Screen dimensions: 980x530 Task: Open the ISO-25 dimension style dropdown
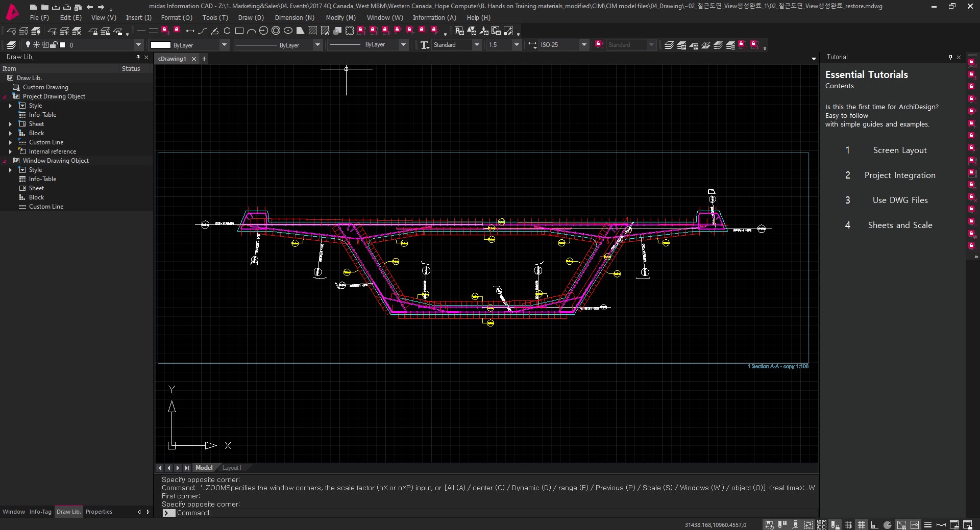pyautogui.click(x=584, y=45)
